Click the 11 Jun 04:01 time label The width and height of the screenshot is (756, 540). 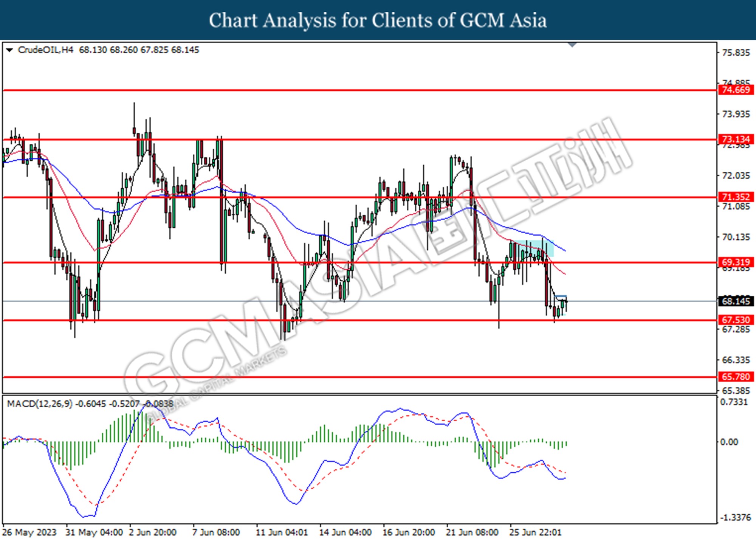282,532
